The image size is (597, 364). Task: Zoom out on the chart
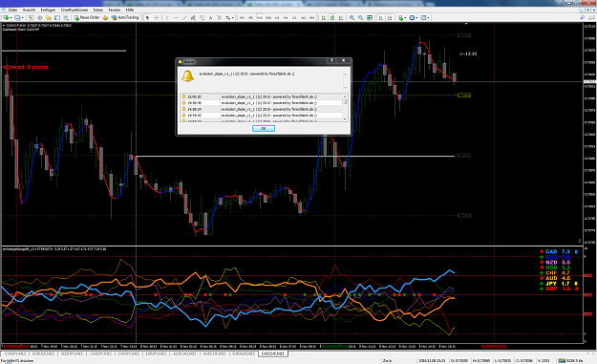click(x=360, y=17)
